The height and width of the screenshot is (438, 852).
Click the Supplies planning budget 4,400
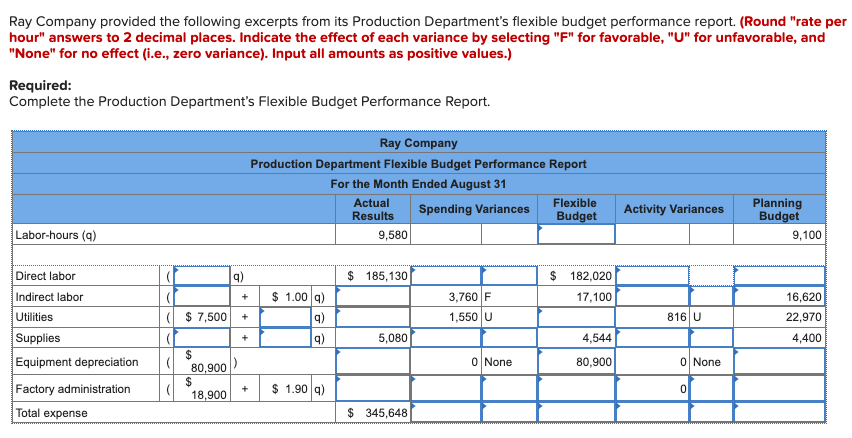point(807,338)
